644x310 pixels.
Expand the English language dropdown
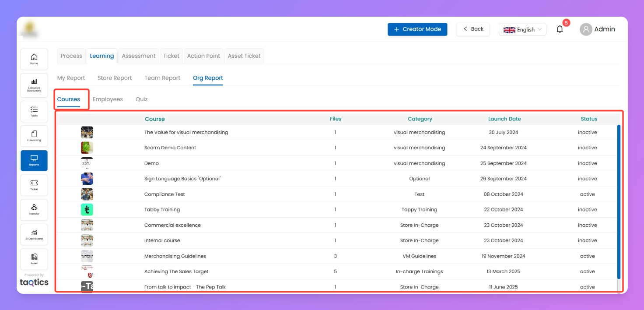(x=522, y=30)
